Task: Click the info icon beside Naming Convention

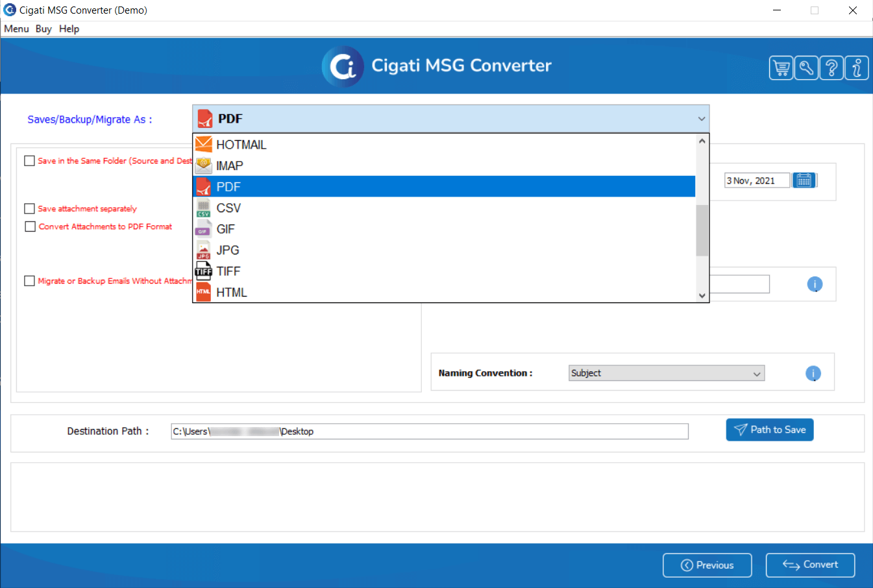Action: tap(813, 373)
